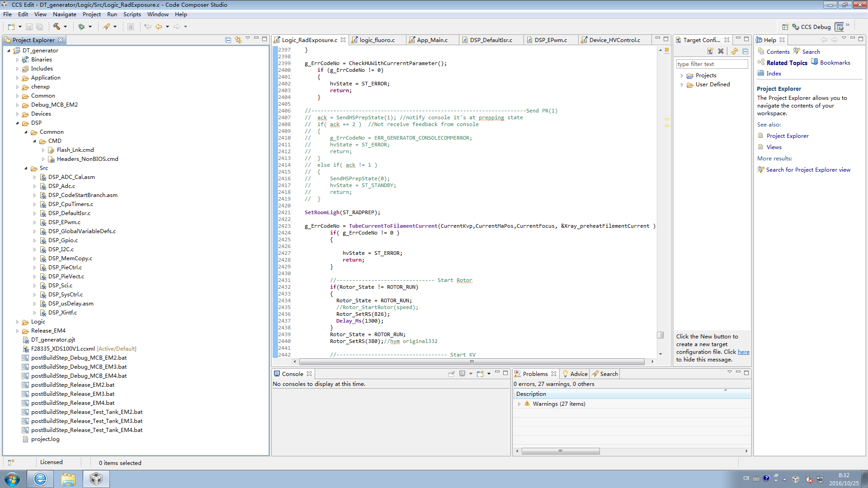The width and height of the screenshot is (868, 488).
Task: Expand the Logic folder in tree
Action: pos(18,322)
